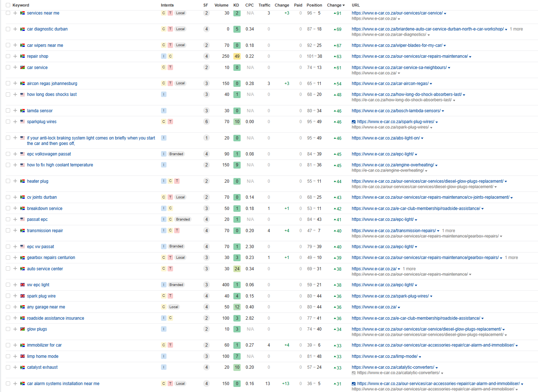This screenshot has height=392, width=538.
Task: Click '1 more' beside the transmission-repairs URL
Action: (448, 231)
